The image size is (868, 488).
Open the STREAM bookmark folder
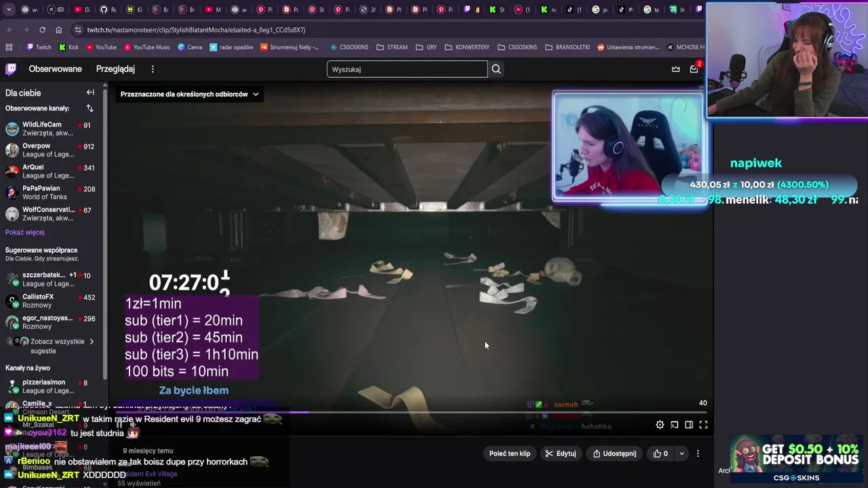pos(392,47)
